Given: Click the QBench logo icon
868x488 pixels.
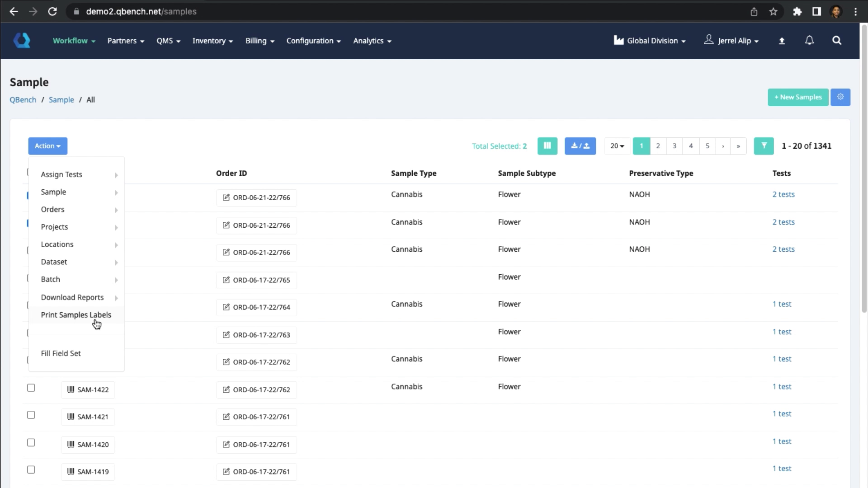Looking at the screenshot, I should pos(22,41).
